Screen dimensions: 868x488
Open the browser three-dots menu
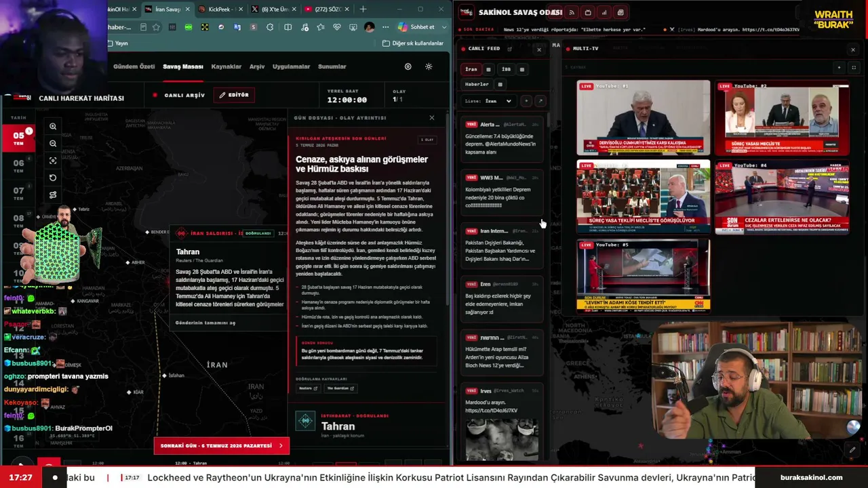pos(385,27)
